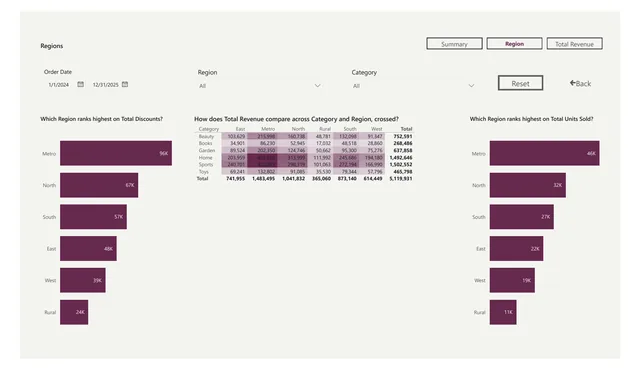Select the Home row label in matrix
640x370 pixels.
tap(205, 157)
